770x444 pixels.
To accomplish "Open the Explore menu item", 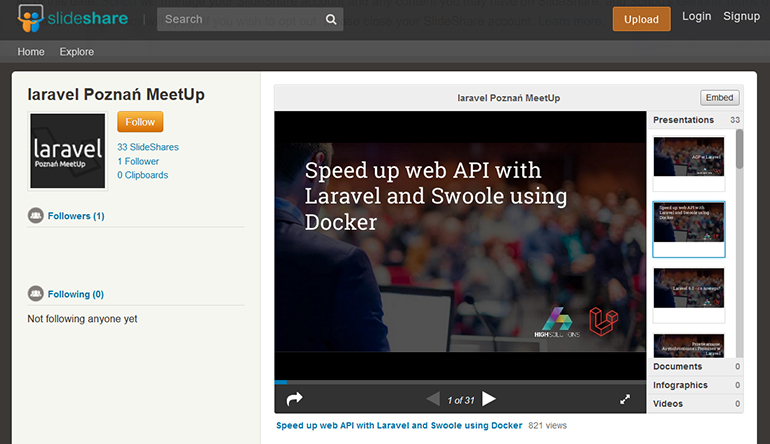I will [x=77, y=52].
